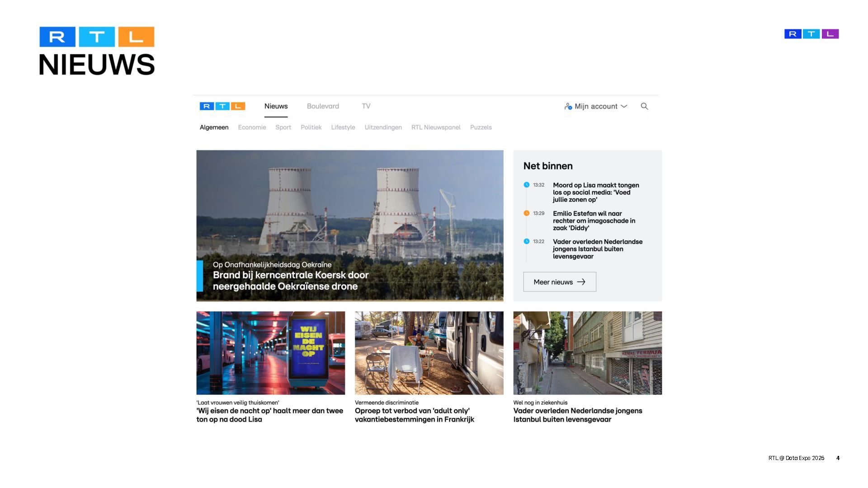Open the Moord op Lisa headline
The image size is (868, 488).
[x=595, y=192]
